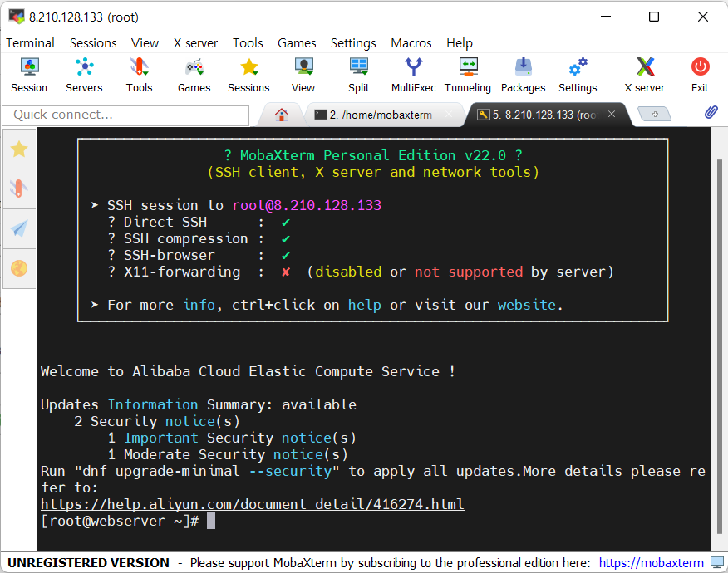Open the Games toolbar icon
This screenshot has width=728, height=573.
click(194, 75)
